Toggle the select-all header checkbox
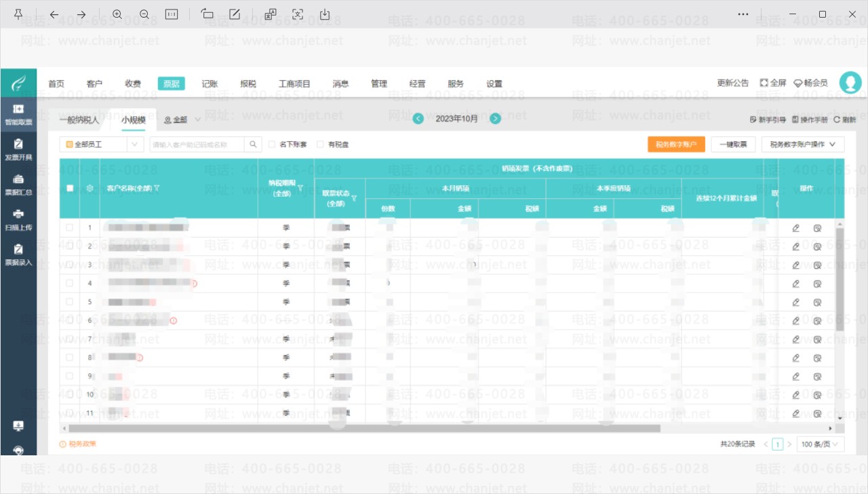 click(70, 188)
